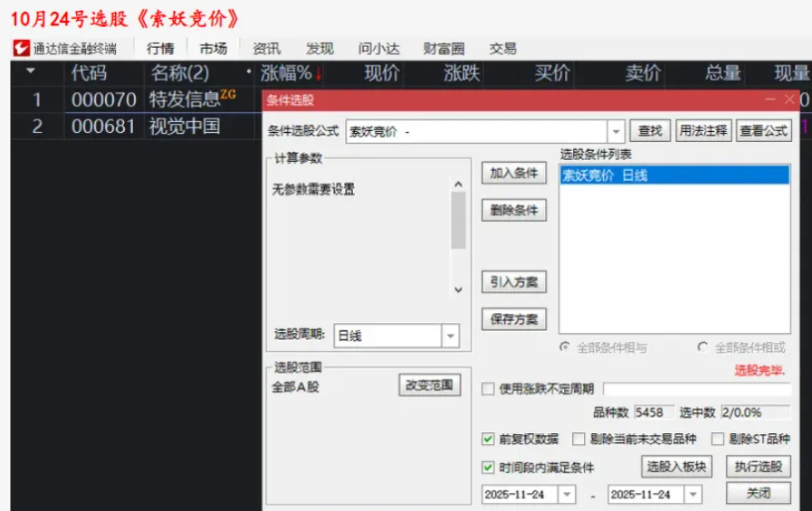
Task: Click the 加入条件 button
Action: [513, 174]
